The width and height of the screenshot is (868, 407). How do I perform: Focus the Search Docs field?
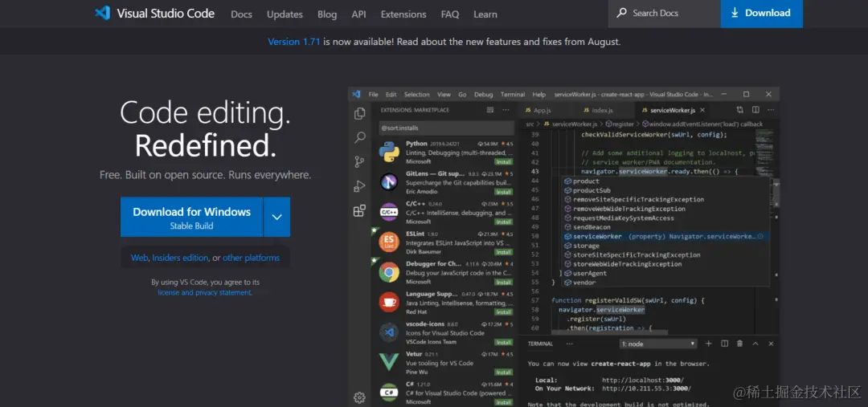(x=665, y=14)
